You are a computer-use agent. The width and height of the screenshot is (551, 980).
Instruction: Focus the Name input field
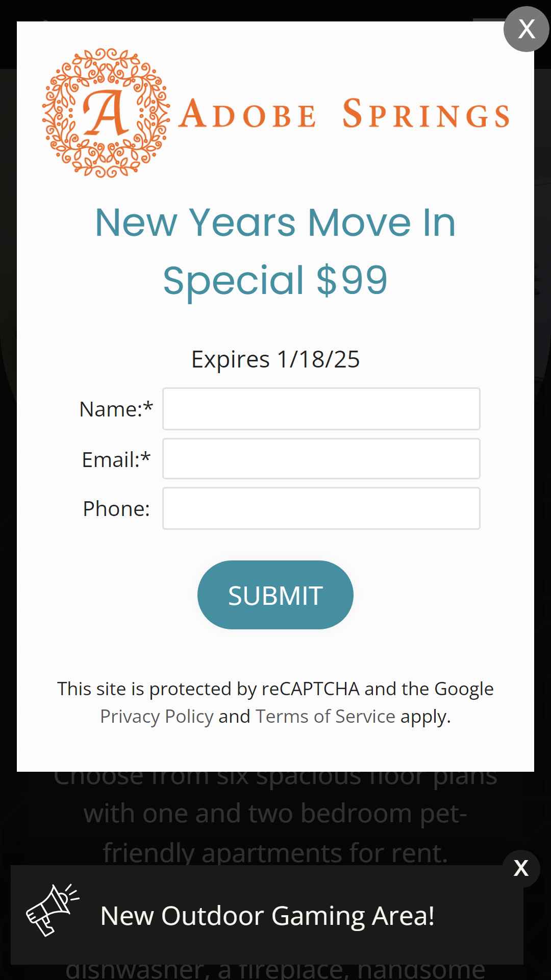pos(321,409)
